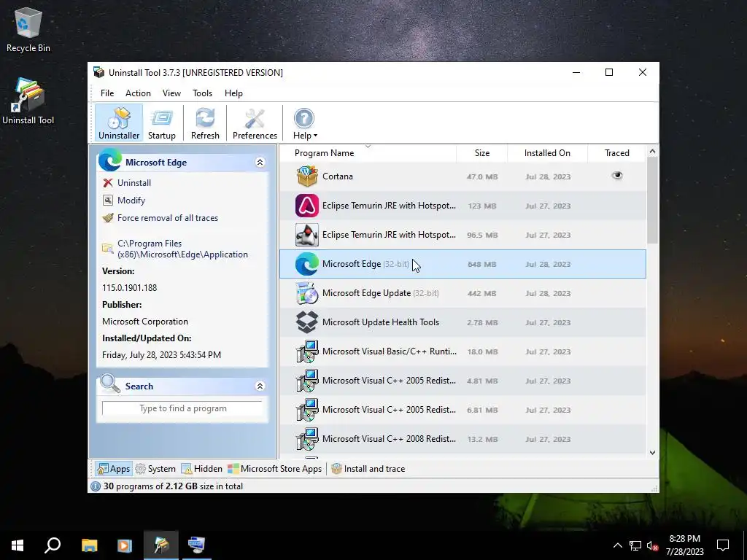The width and height of the screenshot is (747, 560).
Task: Select Microsoft Update Health Tools icon
Action: [307, 322]
